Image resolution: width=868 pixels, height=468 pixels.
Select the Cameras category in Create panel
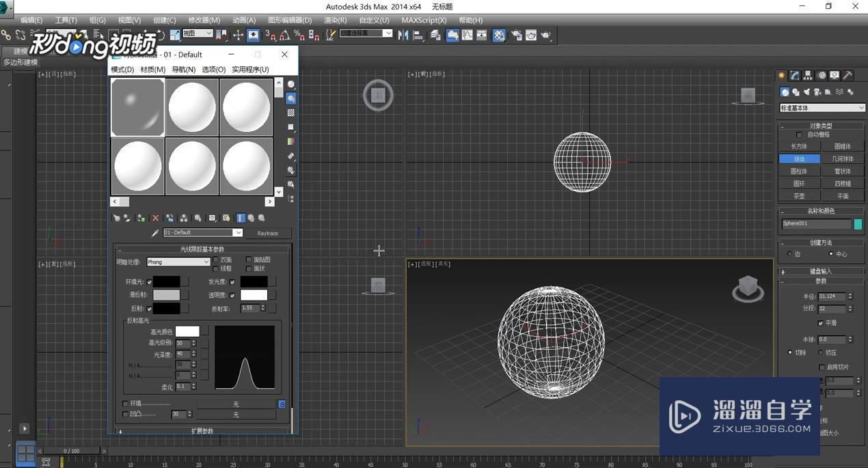(816, 92)
